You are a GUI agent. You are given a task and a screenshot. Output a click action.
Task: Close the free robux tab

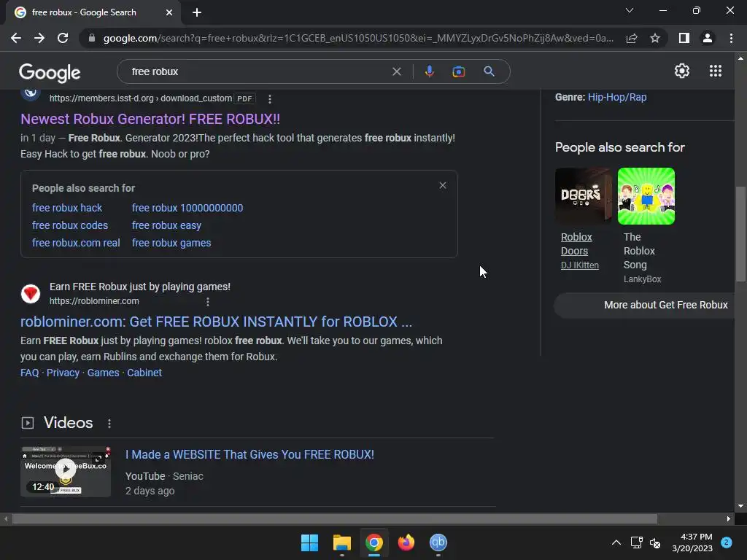point(169,12)
